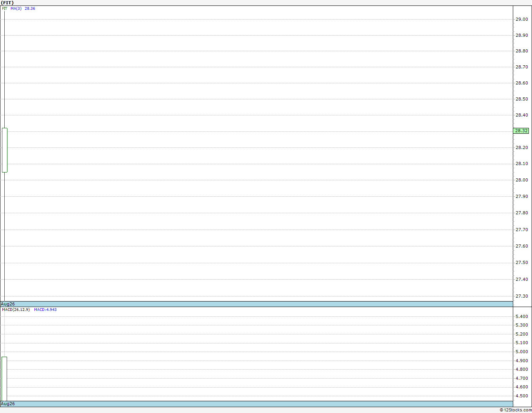Click the 27.30 price axis label
The image size is (532, 413).
point(521,296)
